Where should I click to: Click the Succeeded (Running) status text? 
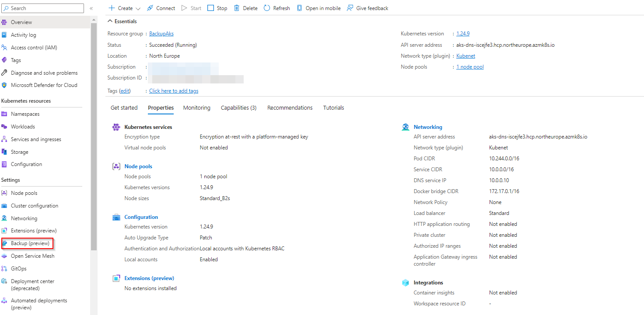(x=173, y=45)
